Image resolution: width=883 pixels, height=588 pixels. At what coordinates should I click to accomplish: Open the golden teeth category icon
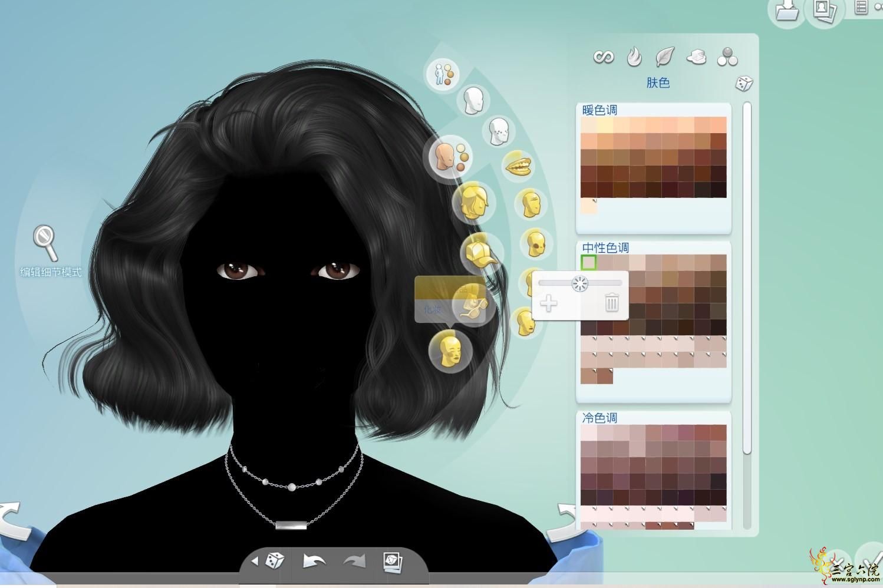click(x=519, y=165)
